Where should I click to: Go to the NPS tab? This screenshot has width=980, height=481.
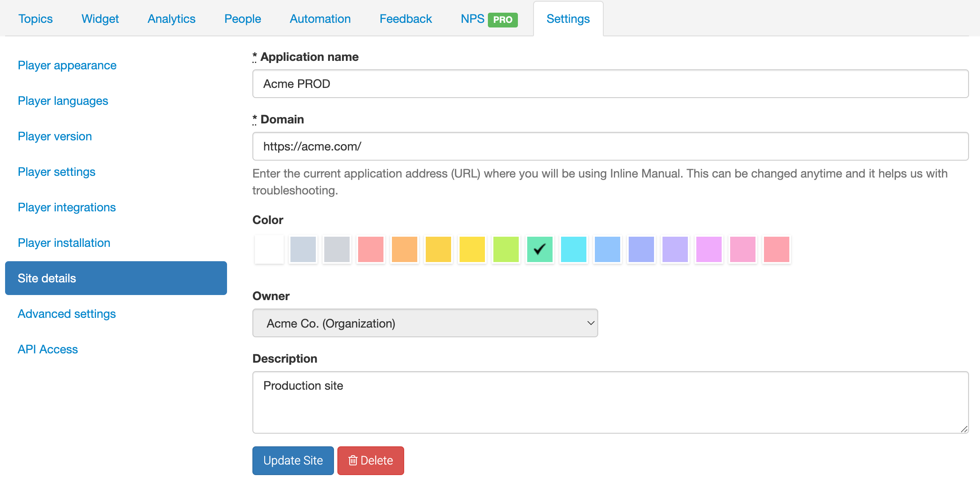pyautogui.click(x=472, y=19)
